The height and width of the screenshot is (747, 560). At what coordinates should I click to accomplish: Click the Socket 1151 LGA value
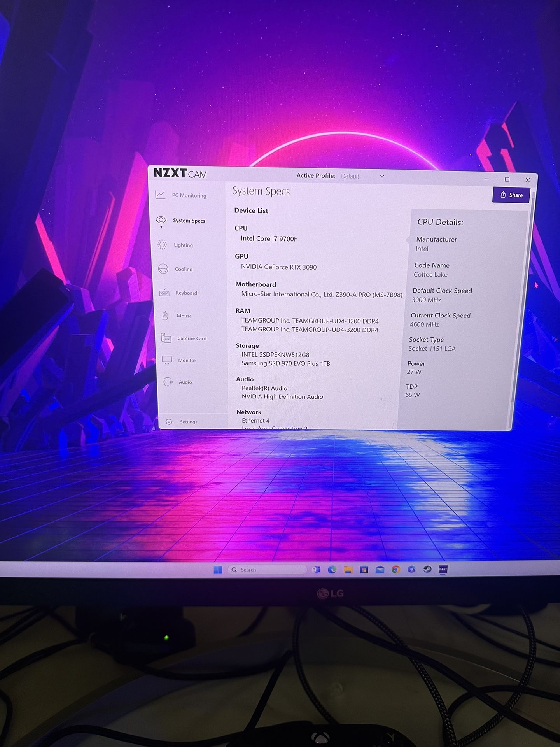click(x=432, y=349)
